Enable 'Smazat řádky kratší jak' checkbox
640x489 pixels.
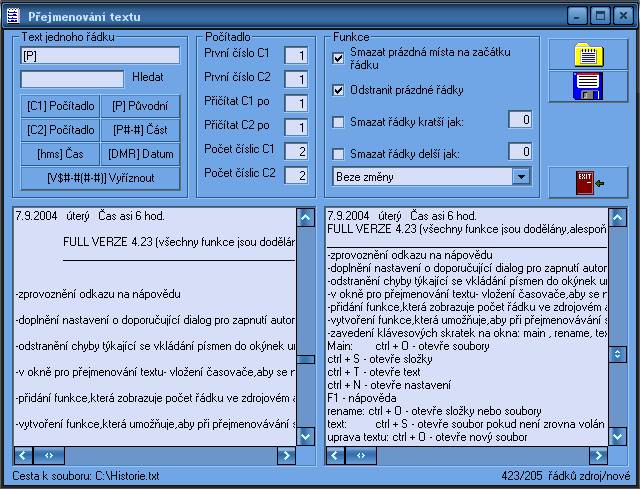click(338, 122)
